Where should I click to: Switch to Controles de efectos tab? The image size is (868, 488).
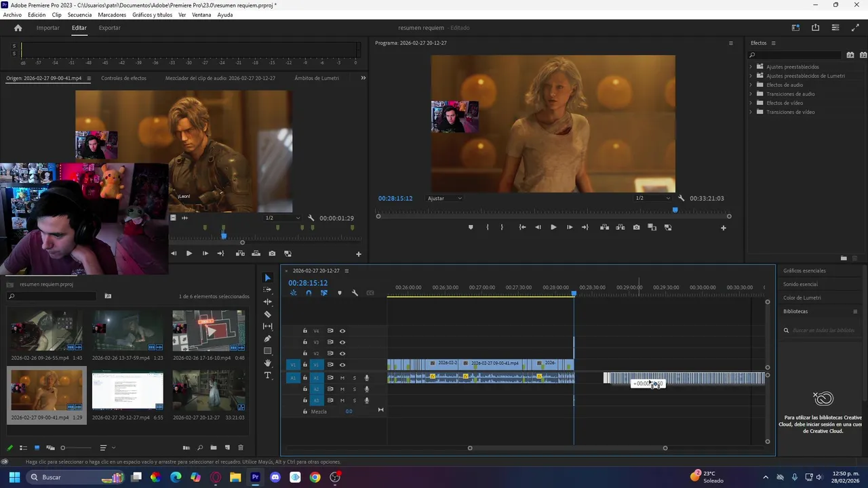(x=123, y=79)
